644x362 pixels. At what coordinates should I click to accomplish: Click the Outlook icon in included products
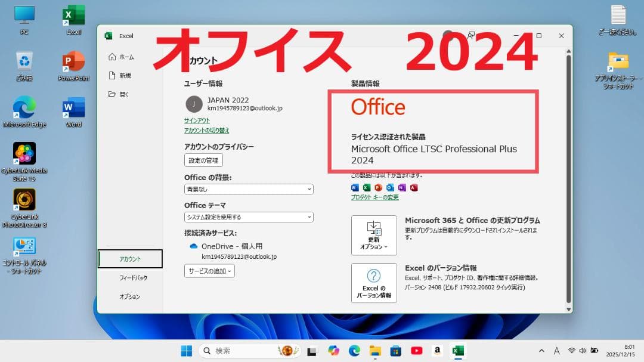pos(390,187)
